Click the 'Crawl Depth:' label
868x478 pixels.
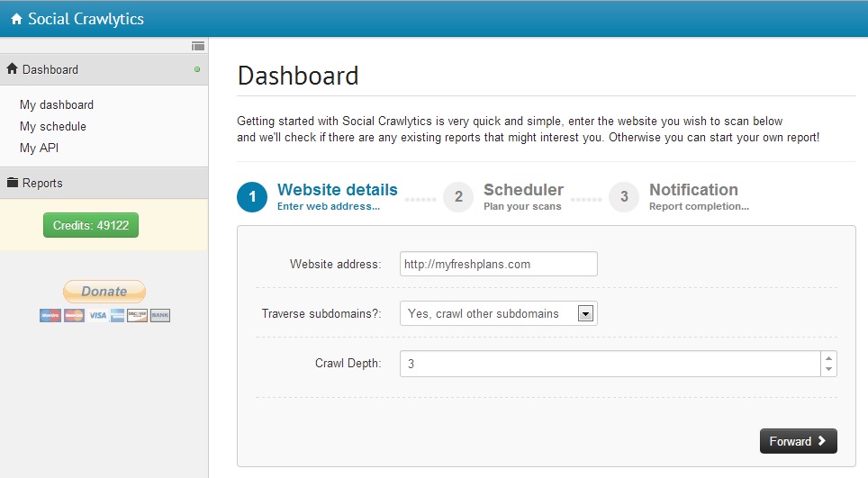pos(348,364)
